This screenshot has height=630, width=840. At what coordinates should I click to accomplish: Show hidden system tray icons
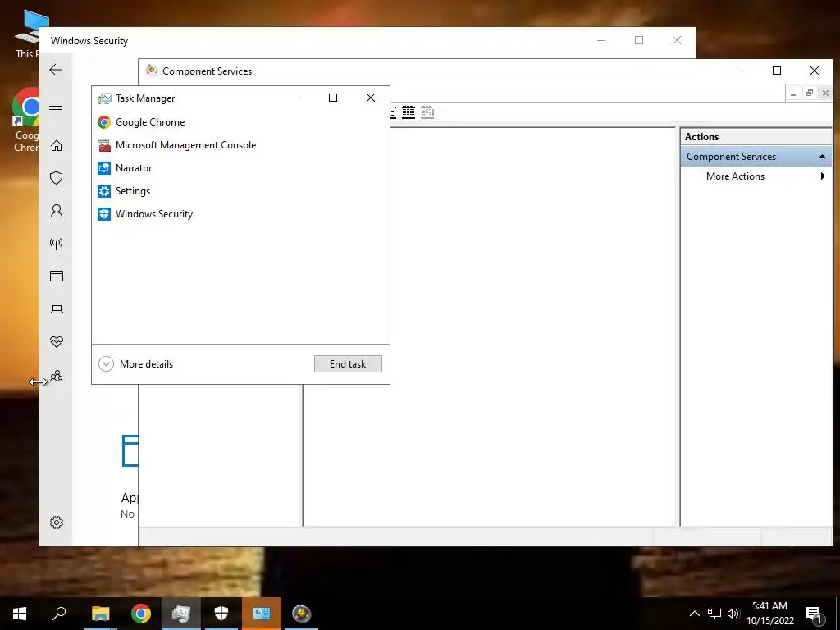click(694, 614)
